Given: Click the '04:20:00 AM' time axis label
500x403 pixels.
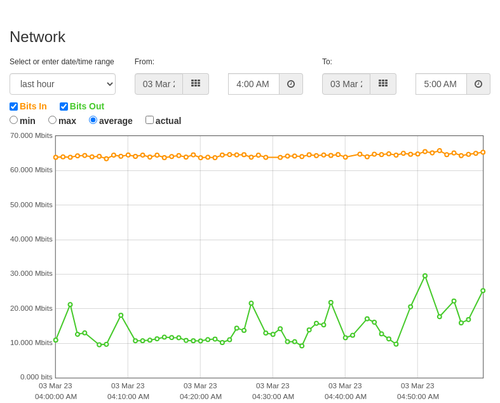Looking at the screenshot, I should (201, 397).
